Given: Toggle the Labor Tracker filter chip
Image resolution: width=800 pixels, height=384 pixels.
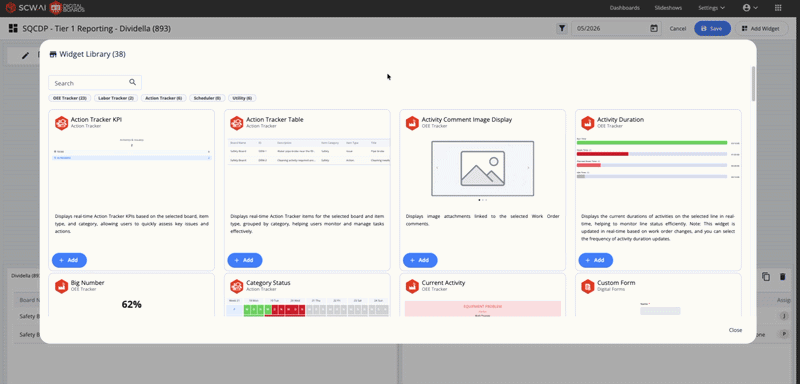Looking at the screenshot, I should [x=115, y=98].
